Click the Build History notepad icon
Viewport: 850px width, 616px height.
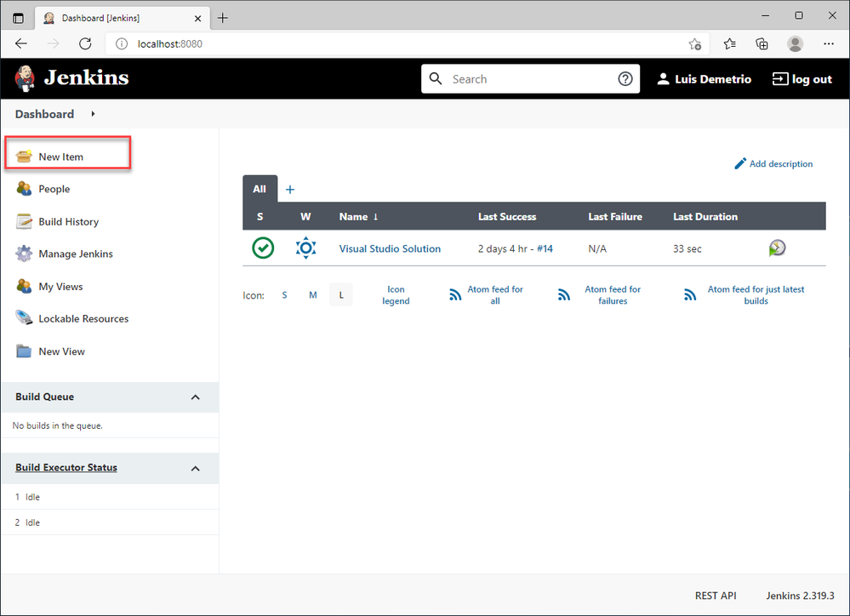click(24, 221)
